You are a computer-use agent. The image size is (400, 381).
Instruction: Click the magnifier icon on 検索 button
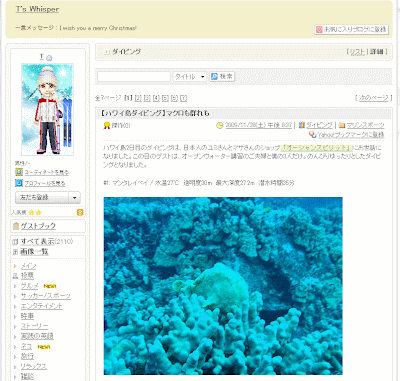pos(214,77)
